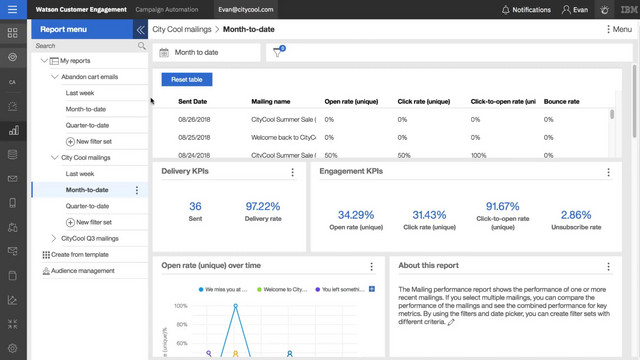
Task: Click the page's main vertical scrollbar
Action: [634, 101]
